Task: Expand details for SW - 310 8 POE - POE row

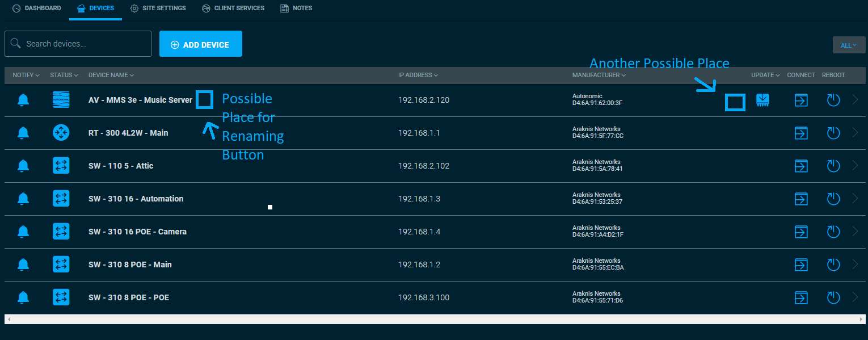Action: 856,297
